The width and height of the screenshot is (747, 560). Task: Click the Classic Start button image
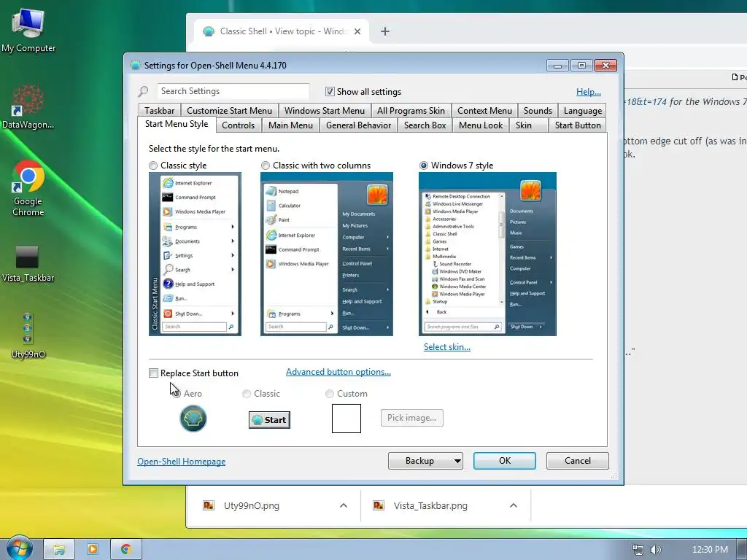click(x=270, y=419)
